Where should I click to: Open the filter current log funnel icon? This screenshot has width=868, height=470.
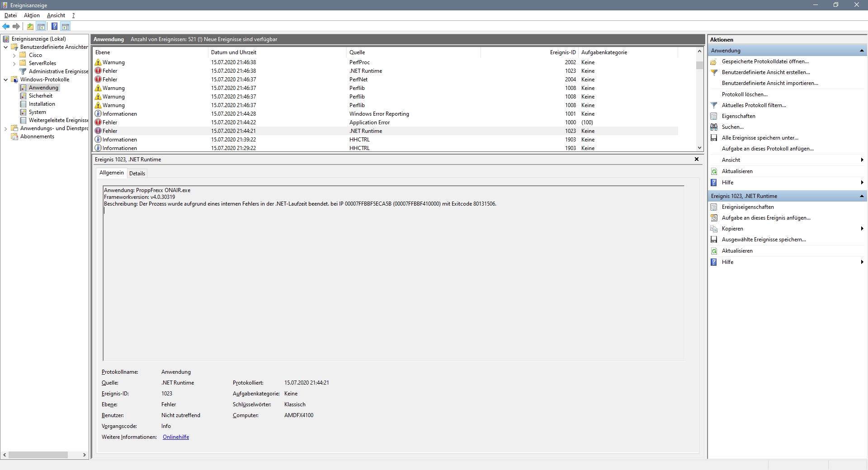714,105
